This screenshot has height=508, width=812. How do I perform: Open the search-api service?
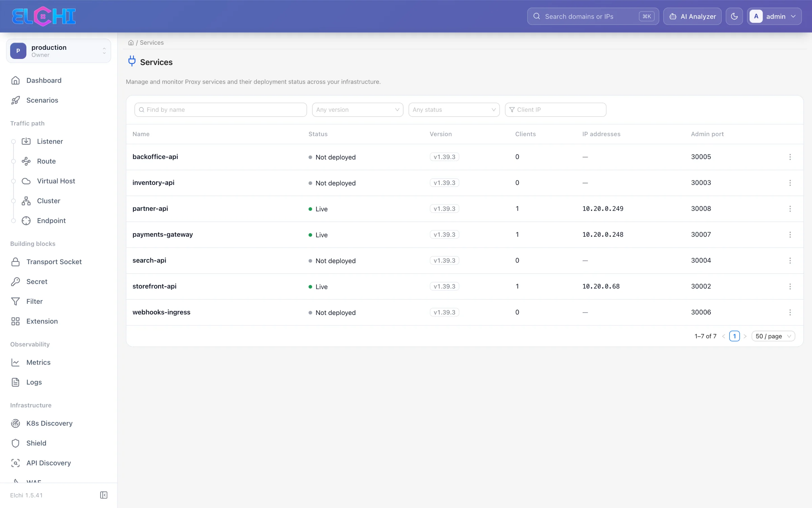click(149, 260)
